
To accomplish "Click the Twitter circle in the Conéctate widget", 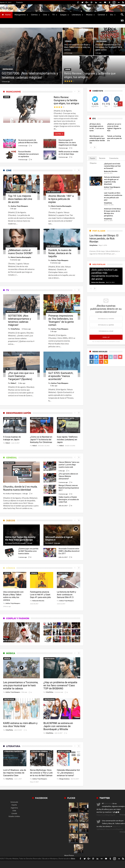I will pyautogui.click(x=95, y=99).
